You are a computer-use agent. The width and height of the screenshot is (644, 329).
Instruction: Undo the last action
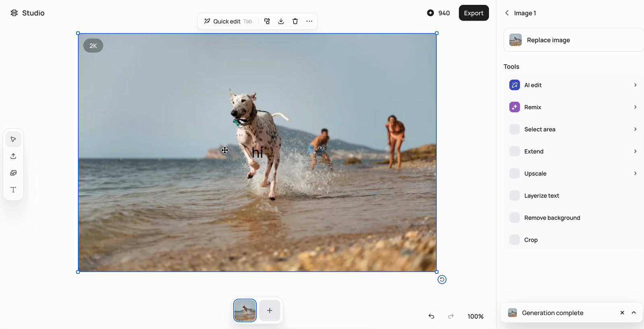[431, 317]
